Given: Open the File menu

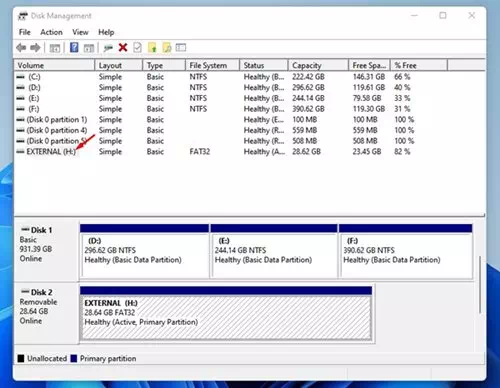Looking at the screenshot, I should pyautogui.click(x=25, y=32).
